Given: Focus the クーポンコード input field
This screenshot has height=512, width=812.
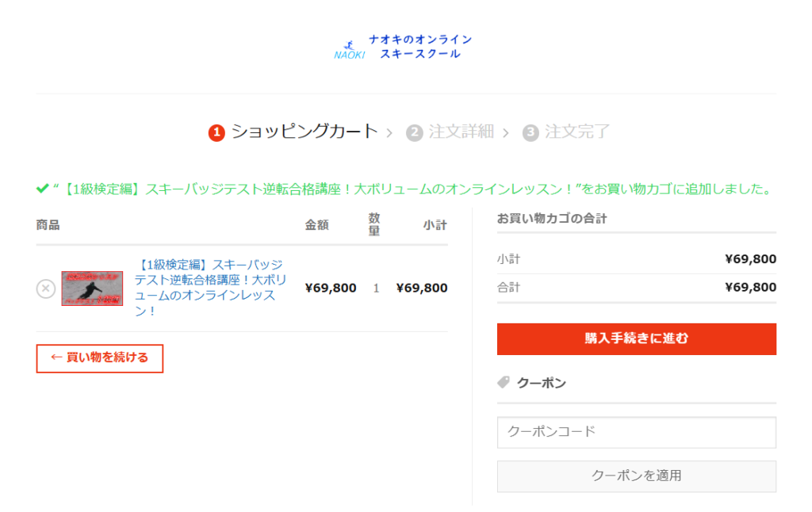Looking at the screenshot, I should 636,432.
